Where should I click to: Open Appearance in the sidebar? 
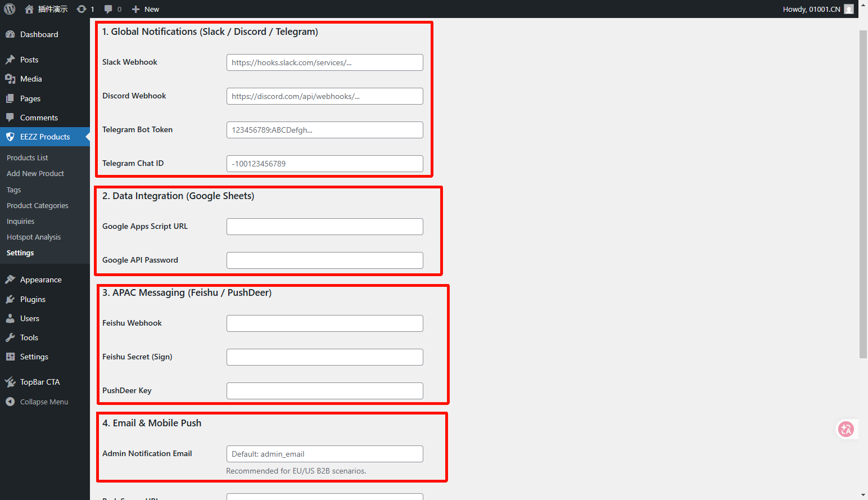pos(40,280)
